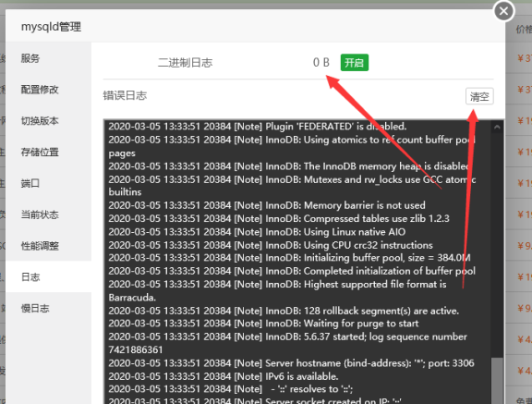
Task: Click log line Using Linux native AIO
Action: 257,232
